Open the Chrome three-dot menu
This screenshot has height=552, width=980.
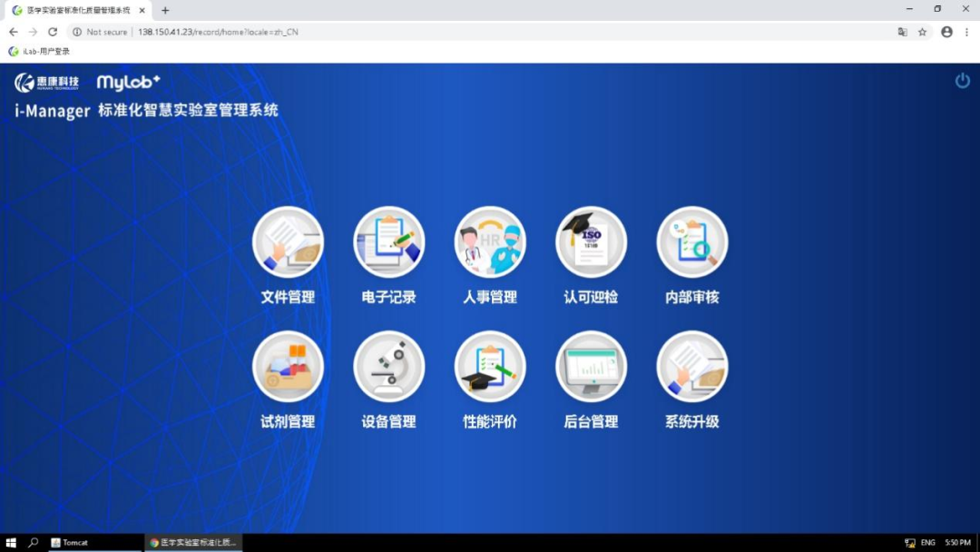click(x=967, y=32)
